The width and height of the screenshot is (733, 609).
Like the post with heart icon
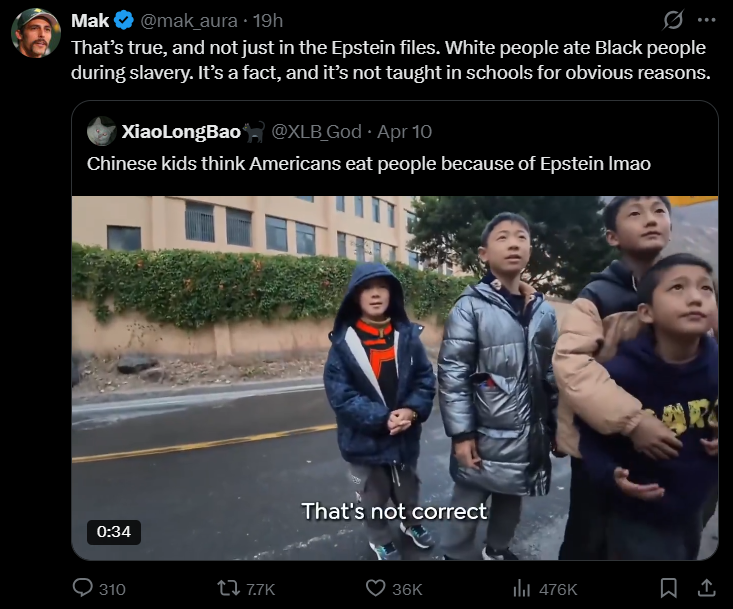(375, 588)
